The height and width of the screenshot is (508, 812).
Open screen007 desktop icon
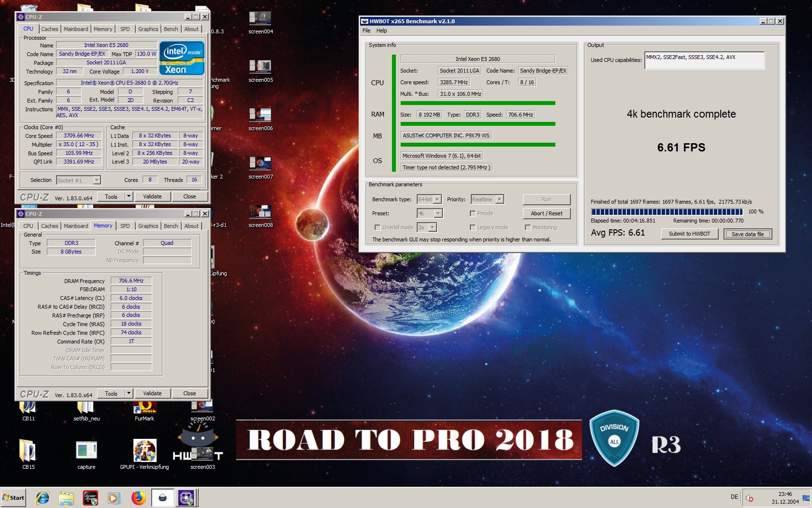pos(261,167)
